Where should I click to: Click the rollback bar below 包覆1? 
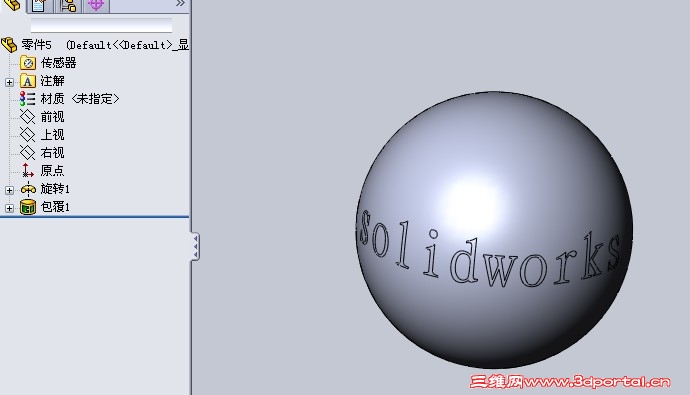(95, 216)
